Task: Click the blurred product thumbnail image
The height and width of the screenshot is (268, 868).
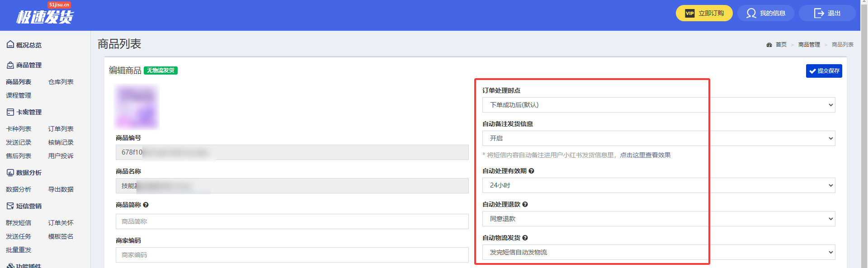Action: (x=137, y=107)
